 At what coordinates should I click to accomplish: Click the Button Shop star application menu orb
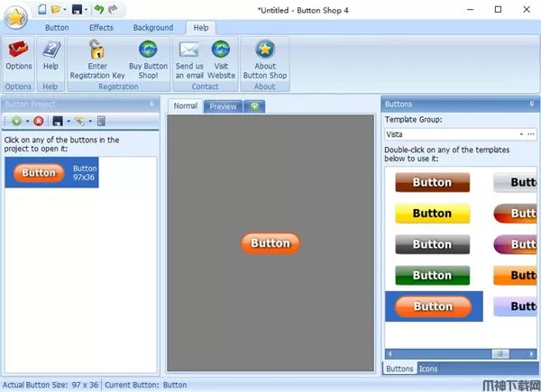click(x=15, y=17)
